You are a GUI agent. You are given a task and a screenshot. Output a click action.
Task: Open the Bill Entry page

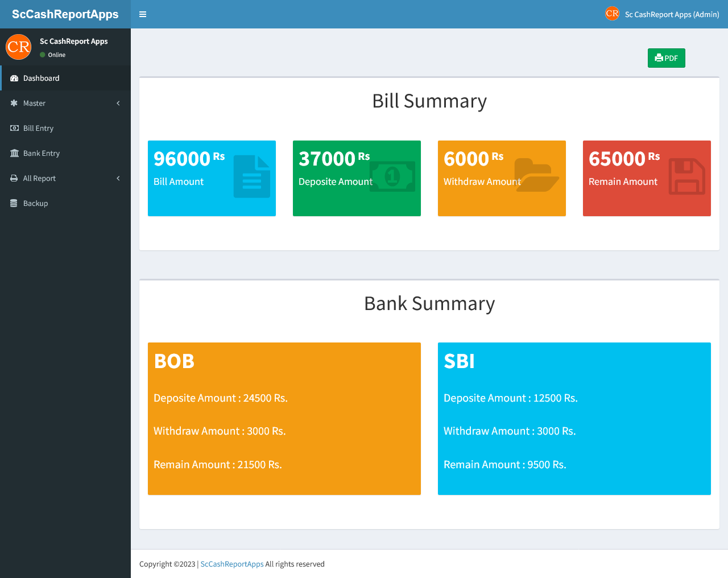point(38,129)
